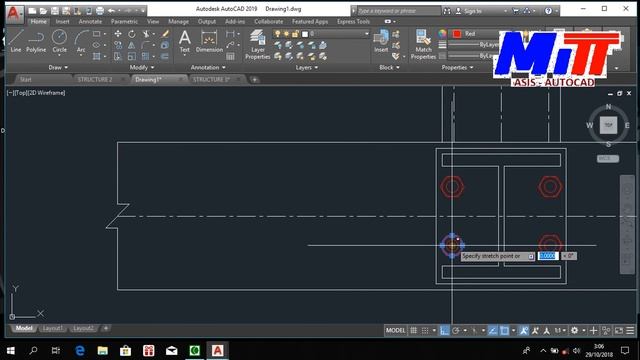Expand the Layers panel
The width and height of the screenshot is (640, 360).
[x=307, y=67]
